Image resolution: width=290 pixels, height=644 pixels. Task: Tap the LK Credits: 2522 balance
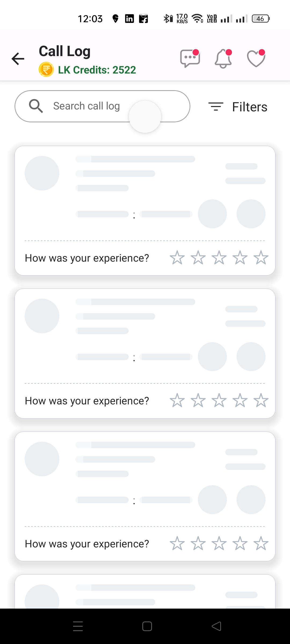(97, 70)
